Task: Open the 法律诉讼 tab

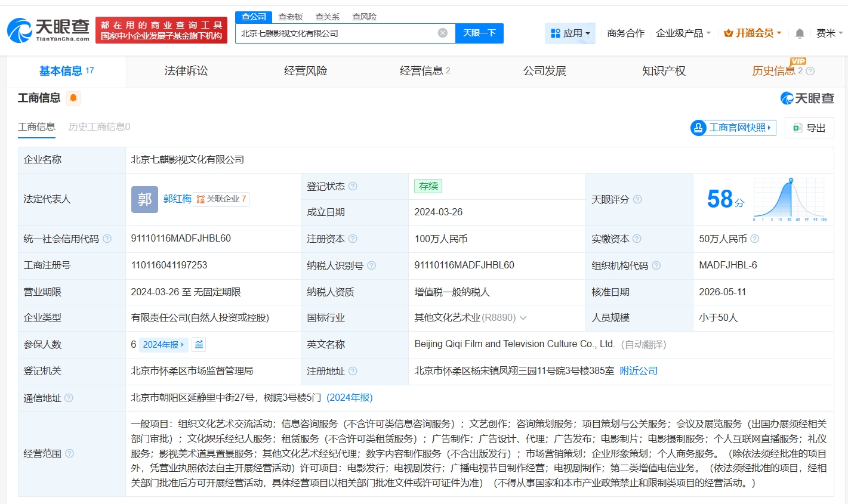Action: [x=186, y=71]
